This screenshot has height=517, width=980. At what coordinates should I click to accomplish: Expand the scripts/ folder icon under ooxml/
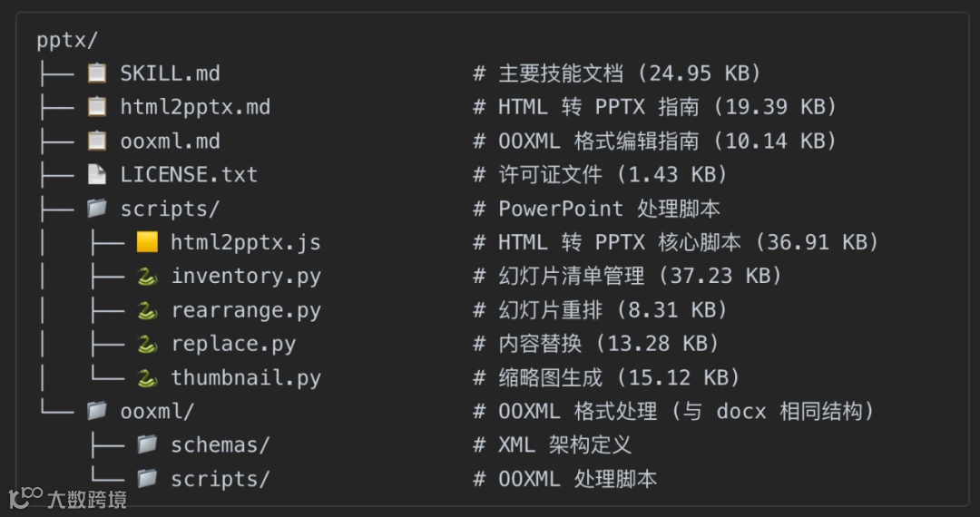click(x=147, y=478)
